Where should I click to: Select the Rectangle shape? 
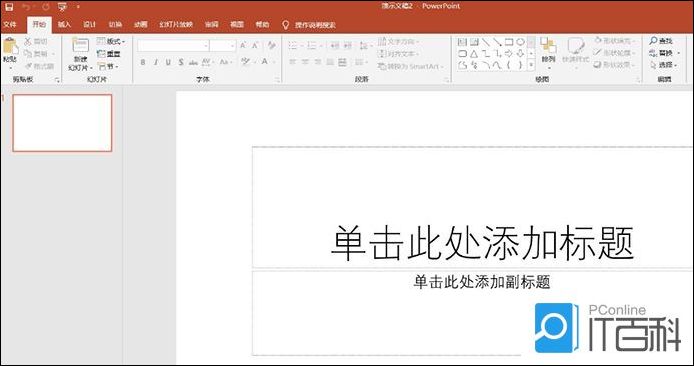click(x=509, y=42)
